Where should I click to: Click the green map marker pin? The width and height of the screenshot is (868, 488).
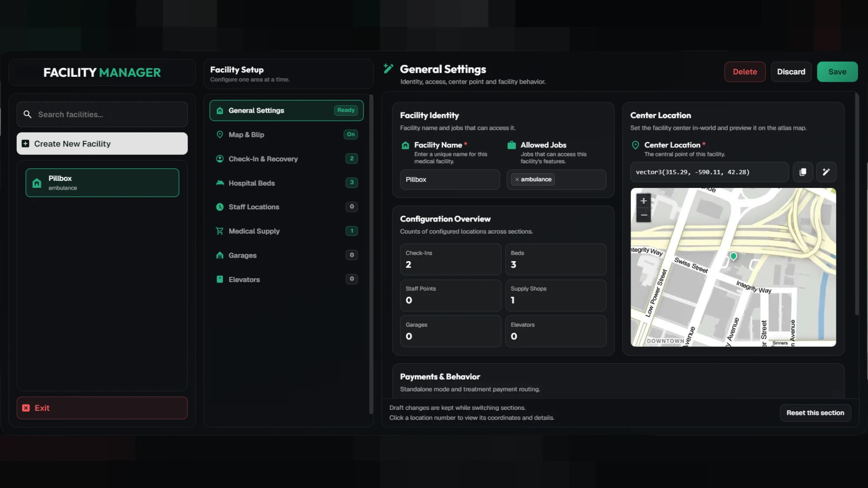[733, 257]
